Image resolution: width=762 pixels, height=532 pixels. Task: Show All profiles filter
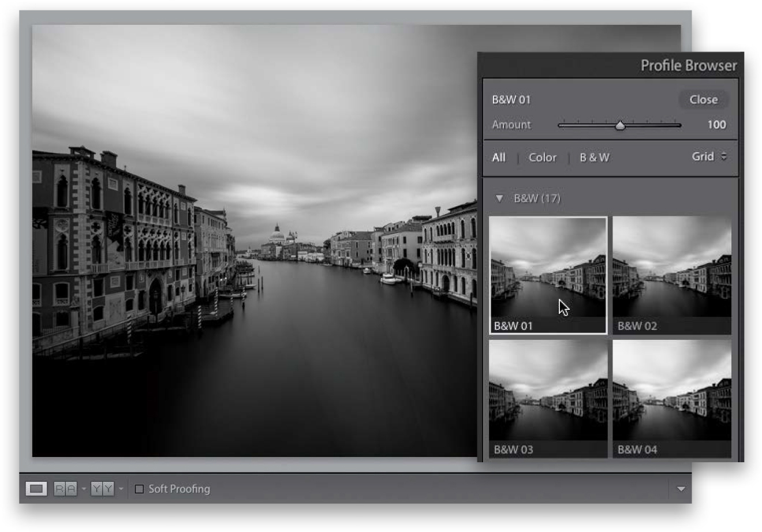pos(499,157)
